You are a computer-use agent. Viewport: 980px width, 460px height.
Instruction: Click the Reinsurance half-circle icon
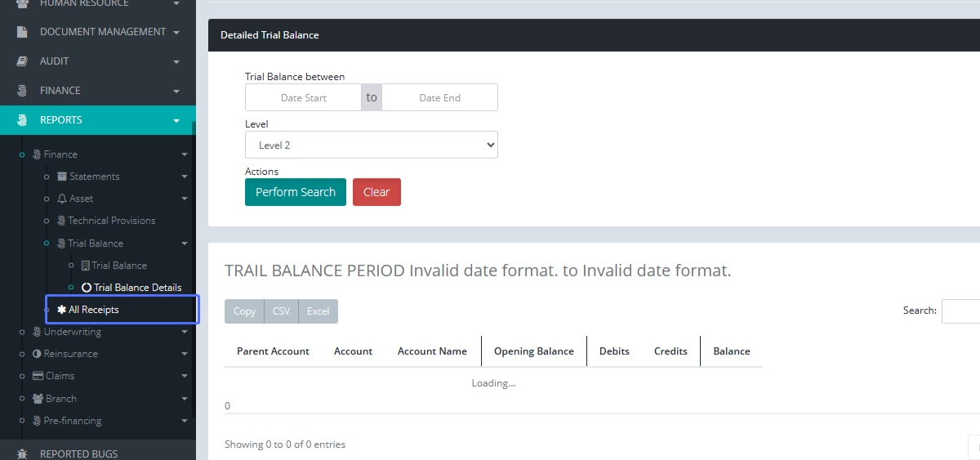[37, 354]
